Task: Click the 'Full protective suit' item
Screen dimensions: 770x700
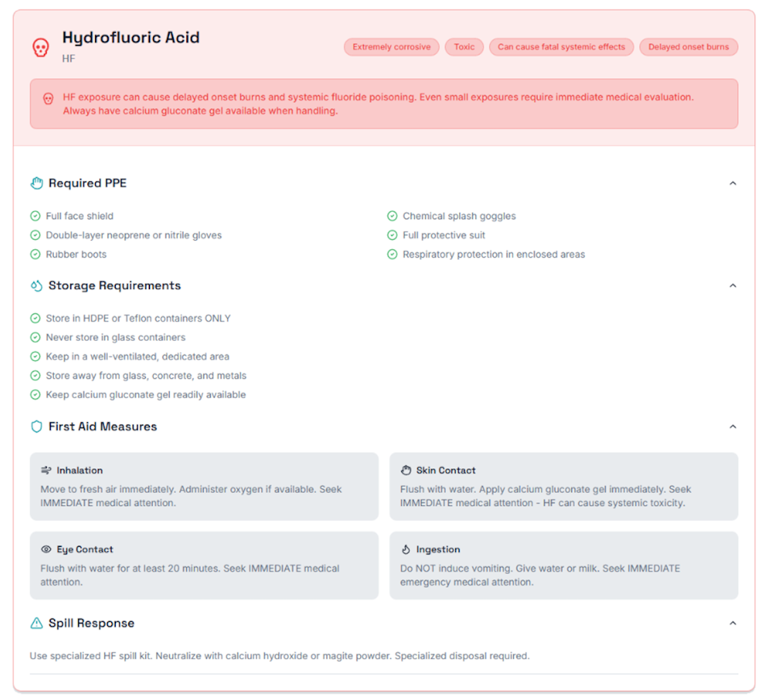Action: click(x=444, y=235)
